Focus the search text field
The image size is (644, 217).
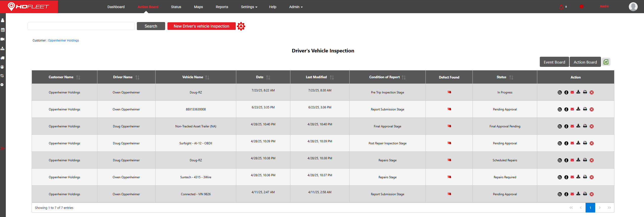pyautogui.click(x=81, y=26)
